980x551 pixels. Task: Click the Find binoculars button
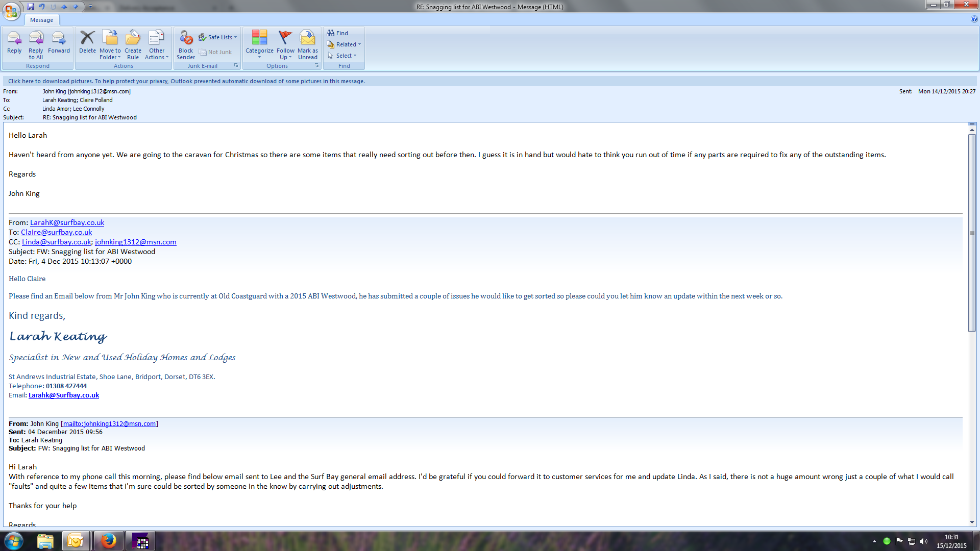(x=338, y=33)
